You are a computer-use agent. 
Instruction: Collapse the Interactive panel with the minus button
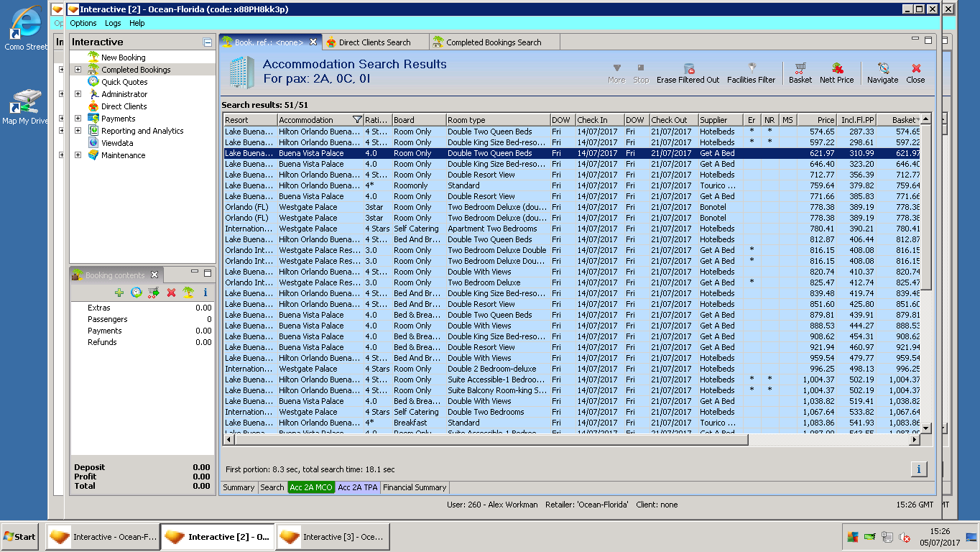coord(208,42)
